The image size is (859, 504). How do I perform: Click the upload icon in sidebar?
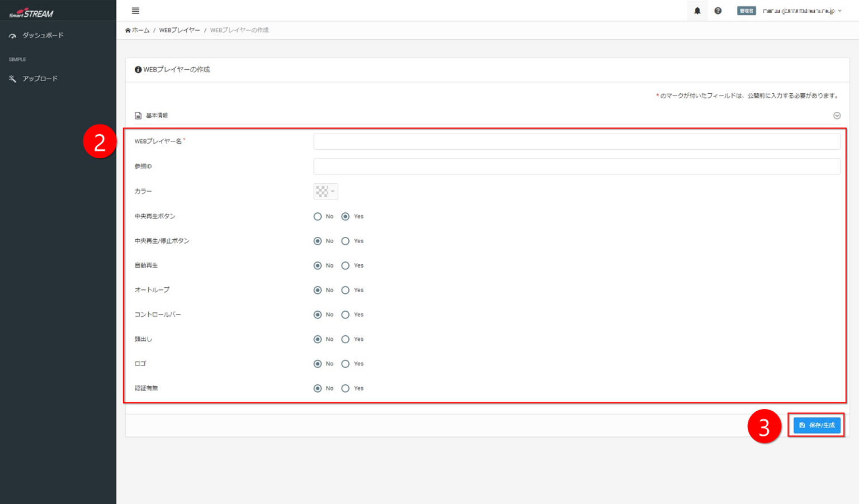pyautogui.click(x=12, y=79)
